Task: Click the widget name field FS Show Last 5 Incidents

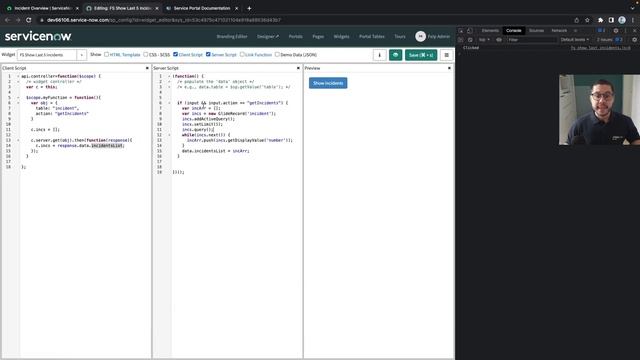Action: tap(47, 55)
